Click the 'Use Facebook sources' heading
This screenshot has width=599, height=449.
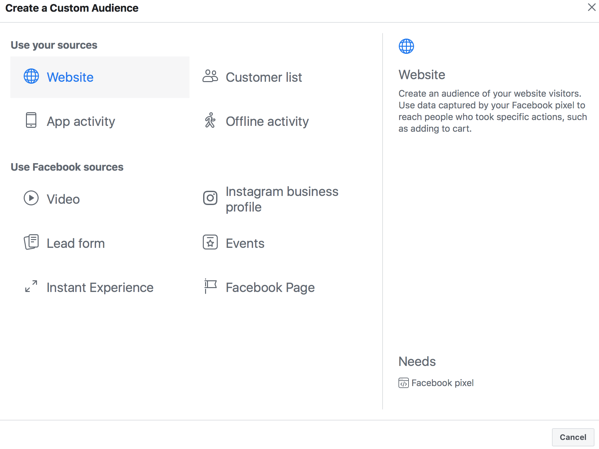[x=67, y=167]
